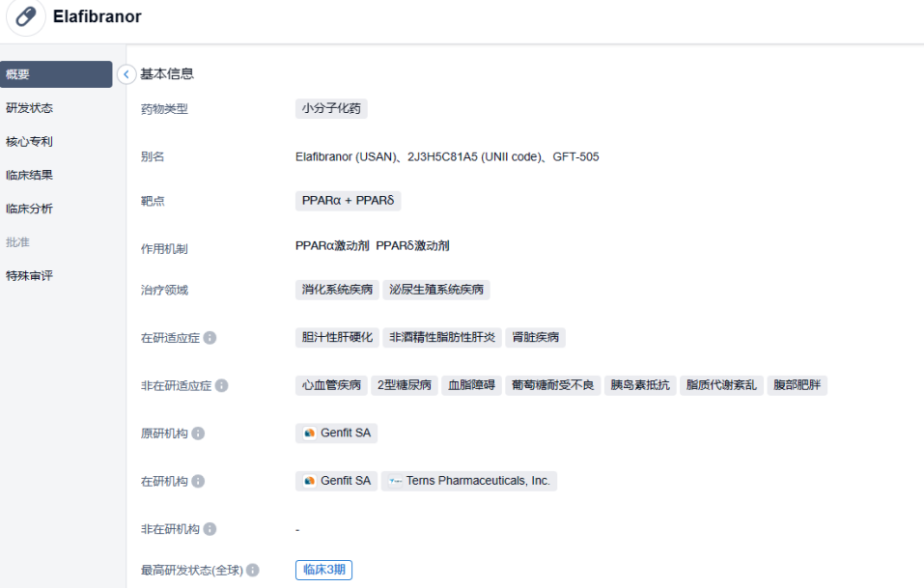The width and height of the screenshot is (924, 588).
Task: Switch to 临床分析 section
Action: tap(30, 209)
